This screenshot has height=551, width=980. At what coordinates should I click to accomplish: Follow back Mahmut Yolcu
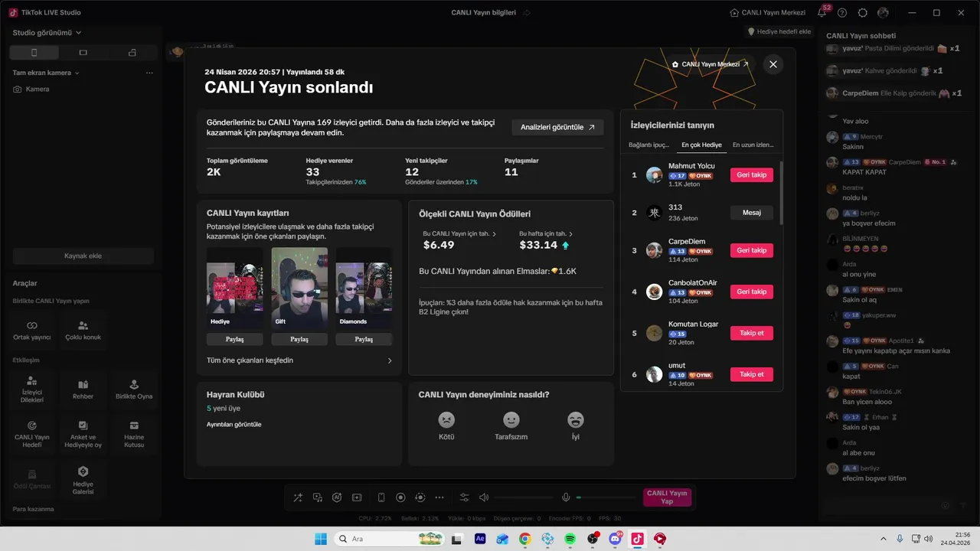click(x=752, y=175)
